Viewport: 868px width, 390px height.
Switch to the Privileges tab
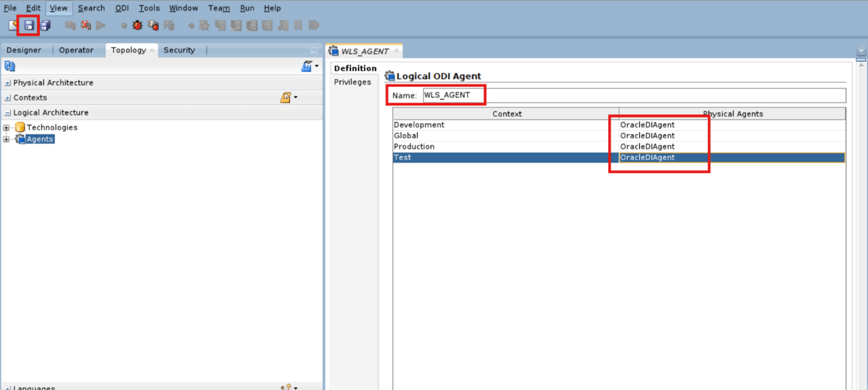point(352,82)
